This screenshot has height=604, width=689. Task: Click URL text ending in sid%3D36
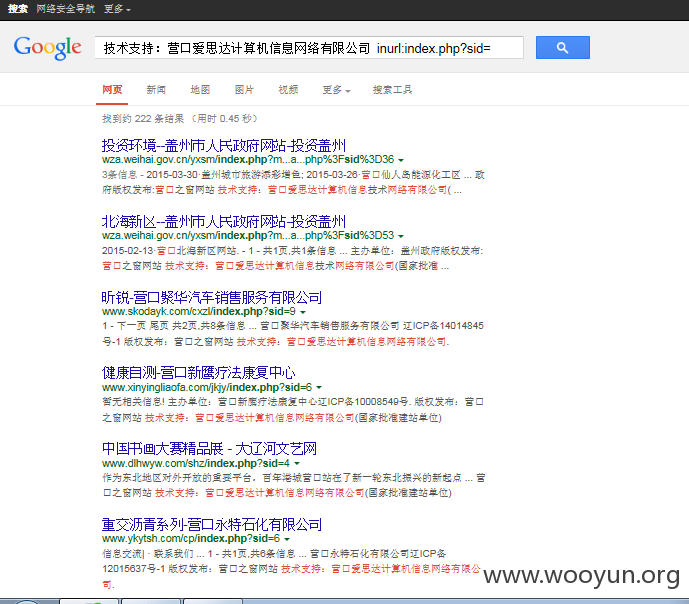tap(248, 159)
